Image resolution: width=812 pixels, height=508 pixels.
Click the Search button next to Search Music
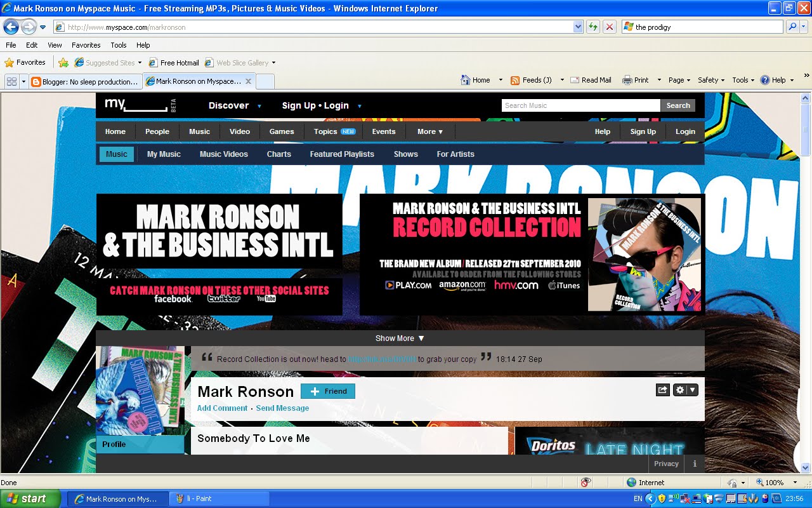[678, 105]
